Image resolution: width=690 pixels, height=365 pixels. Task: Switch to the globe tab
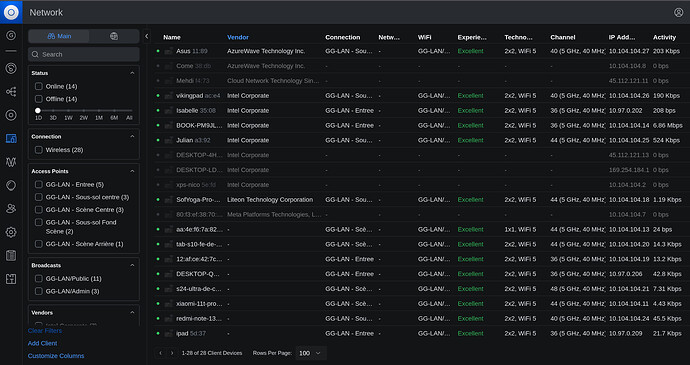pyautogui.click(x=114, y=37)
